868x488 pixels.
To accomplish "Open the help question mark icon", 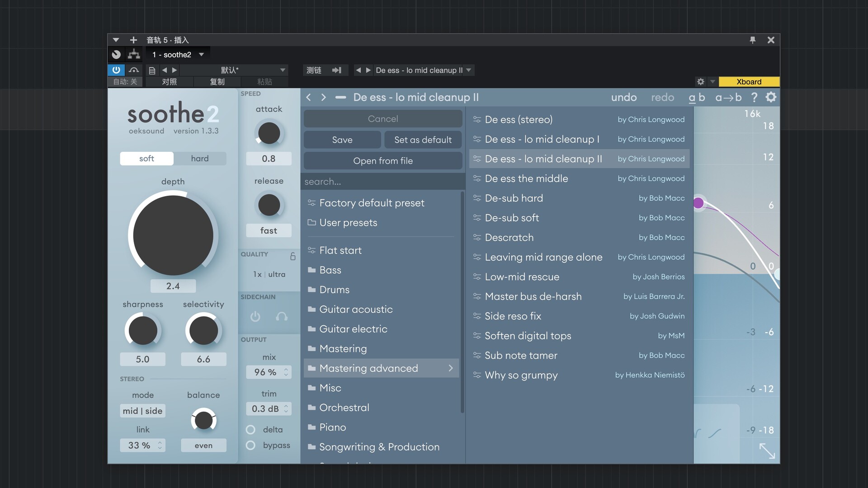I will tap(754, 97).
